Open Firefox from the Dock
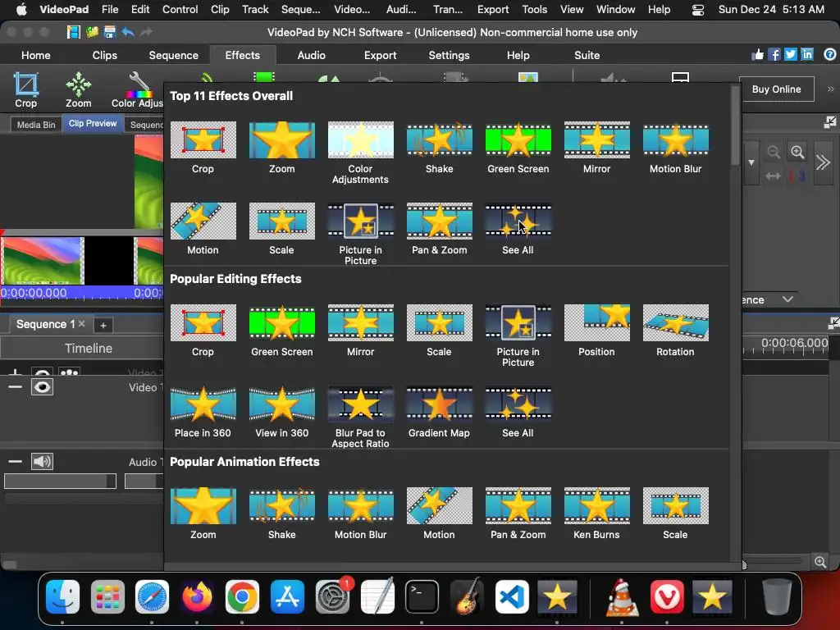 pyautogui.click(x=197, y=596)
